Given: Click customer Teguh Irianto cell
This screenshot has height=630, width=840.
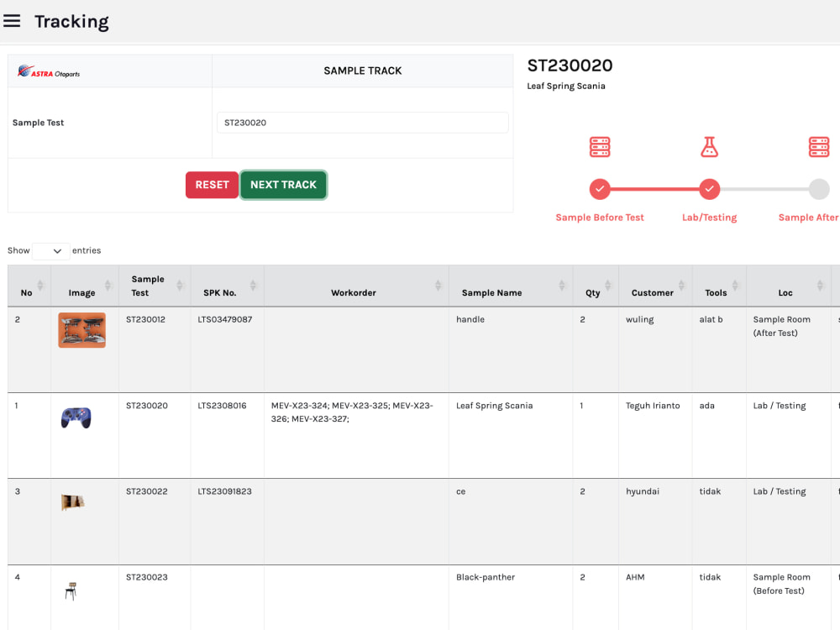Looking at the screenshot, I should pos(653,406).
